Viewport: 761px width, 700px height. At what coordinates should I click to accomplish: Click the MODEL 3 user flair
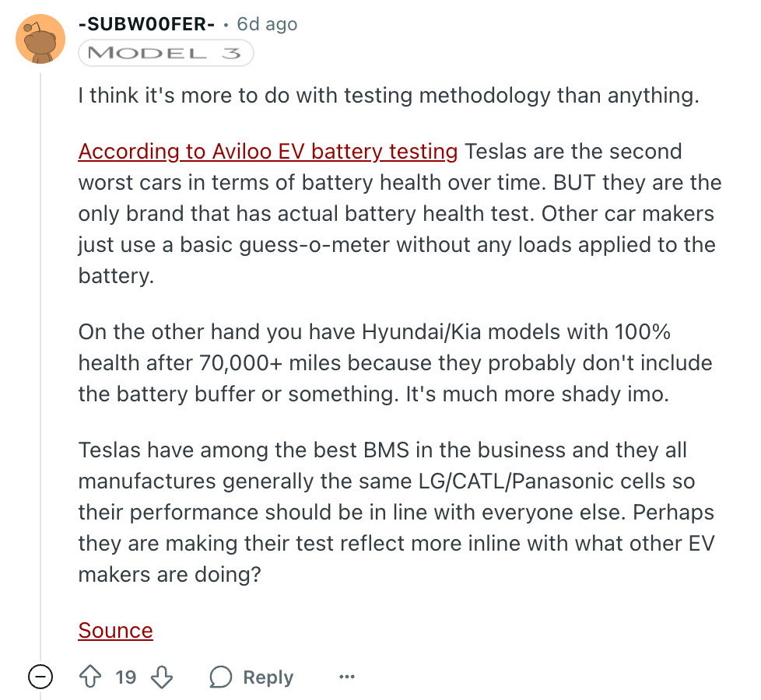pos(166,53)
